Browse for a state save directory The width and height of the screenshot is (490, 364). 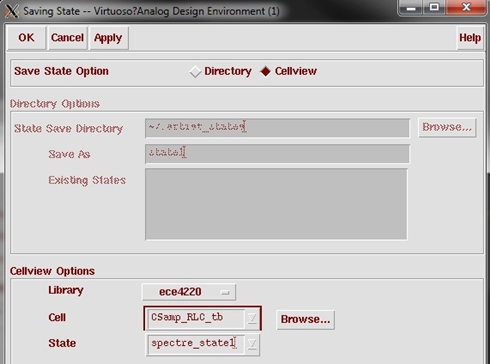click(447, 127)
